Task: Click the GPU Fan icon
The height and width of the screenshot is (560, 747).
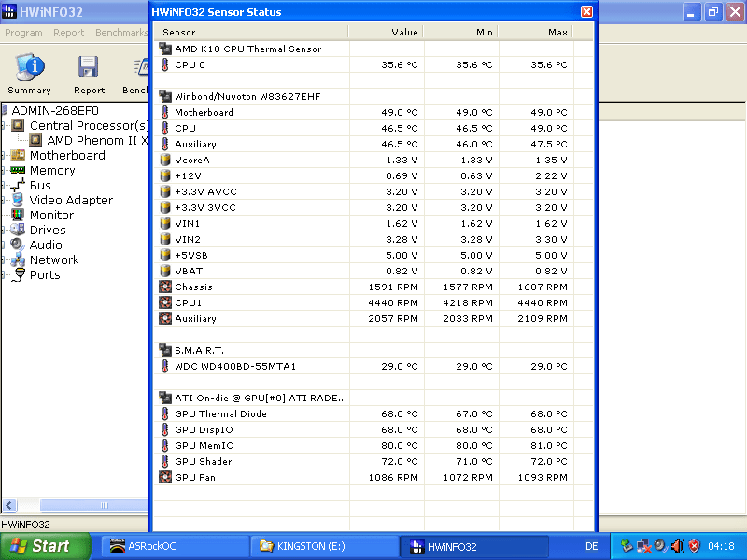Action: (165, 477)
